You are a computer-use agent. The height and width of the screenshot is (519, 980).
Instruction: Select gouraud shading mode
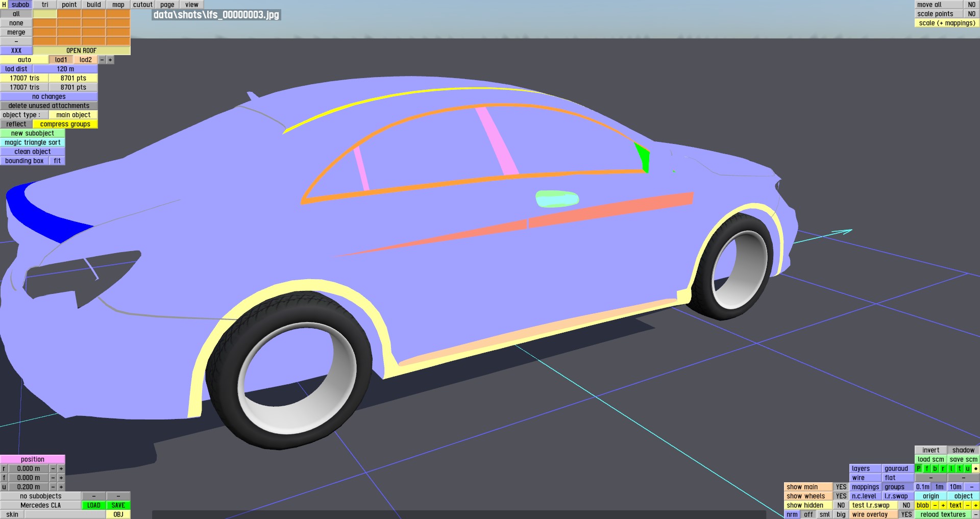(x=898, y=468)
